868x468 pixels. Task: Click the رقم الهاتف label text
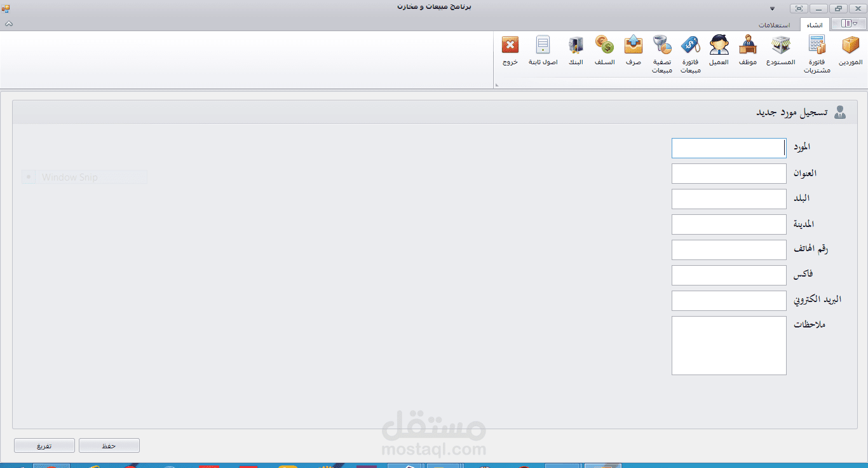point(811,249)
